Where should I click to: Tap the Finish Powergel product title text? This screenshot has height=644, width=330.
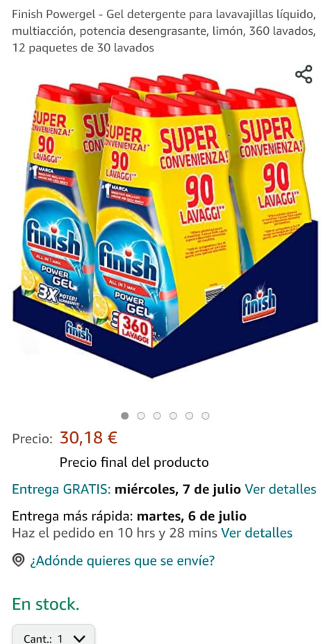pyautogui.click(x=164, y=32)
